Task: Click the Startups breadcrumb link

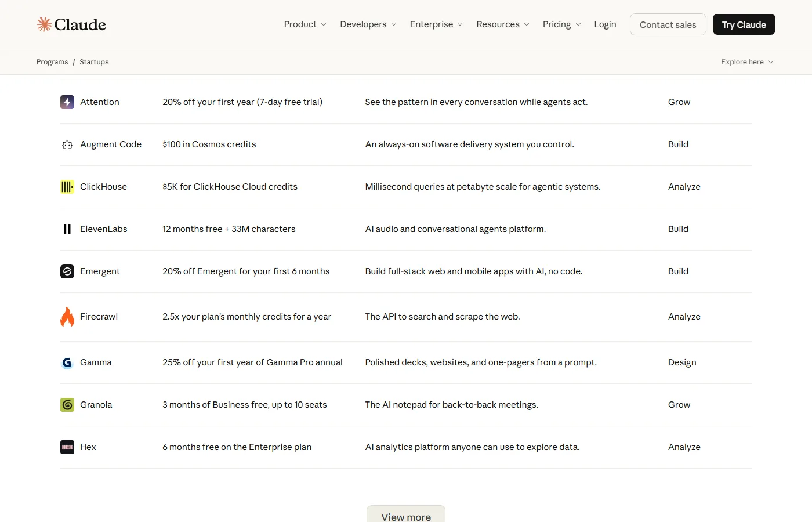Action: (94, 62)
